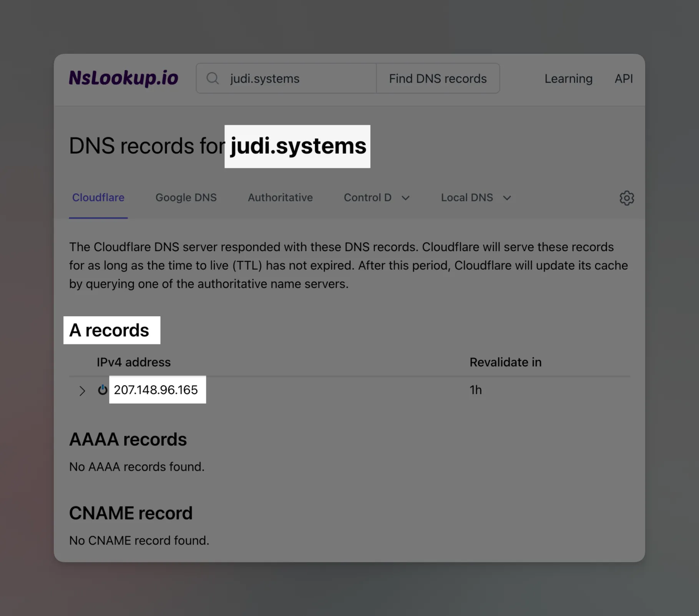Click the power icon beside the IP address
Viewport: 699px width, 616px height.
(102, 390)
